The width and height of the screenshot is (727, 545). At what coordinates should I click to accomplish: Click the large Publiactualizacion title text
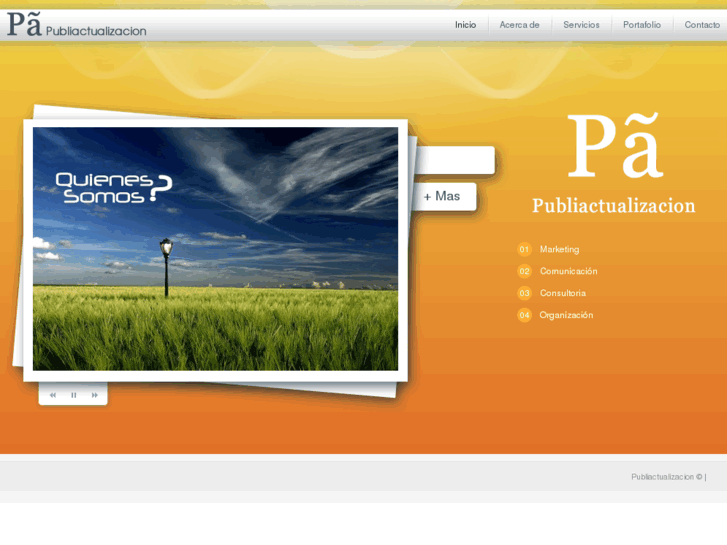614,206
